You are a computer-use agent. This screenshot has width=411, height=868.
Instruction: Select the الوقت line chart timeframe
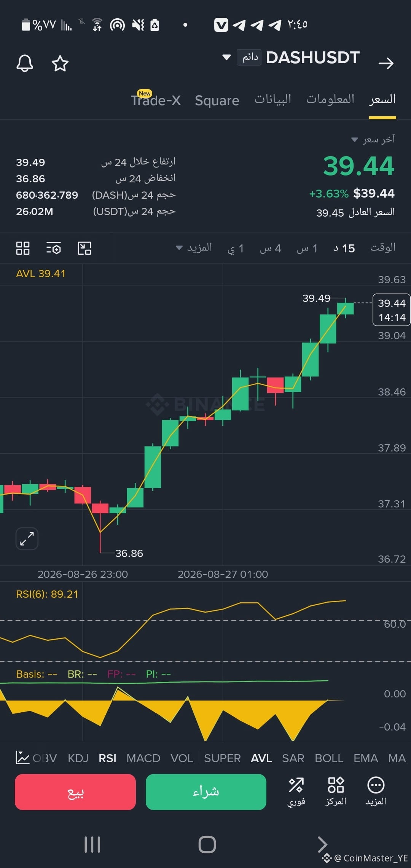tap(383, 247)
